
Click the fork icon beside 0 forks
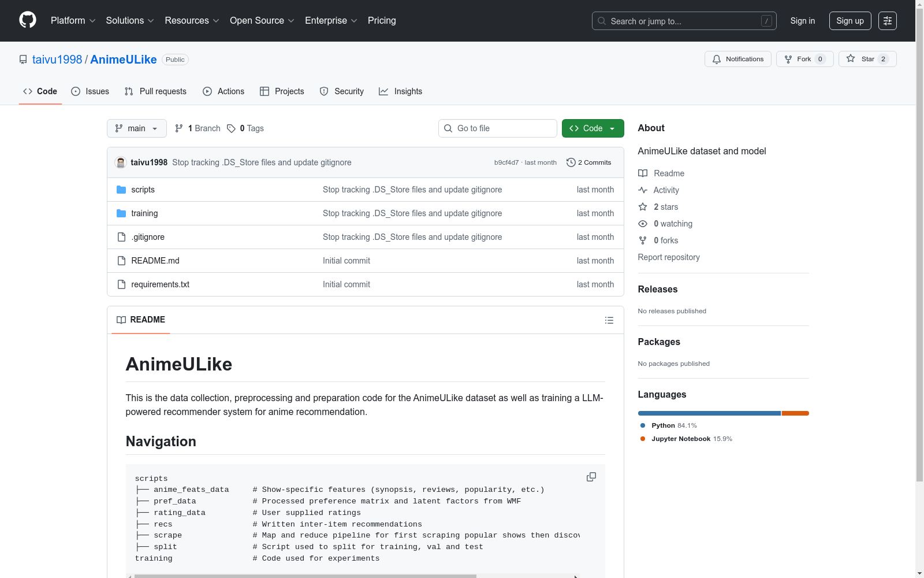click(643, 240)
